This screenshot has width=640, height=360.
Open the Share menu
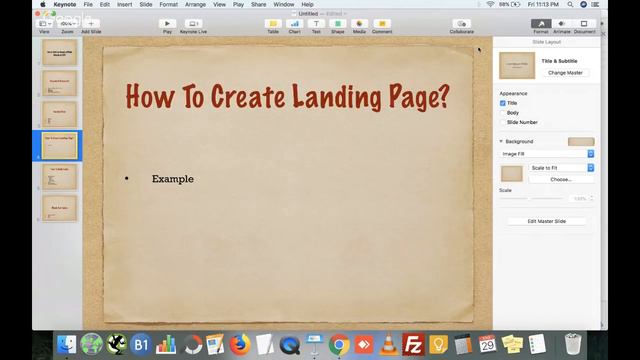(258, 4)
